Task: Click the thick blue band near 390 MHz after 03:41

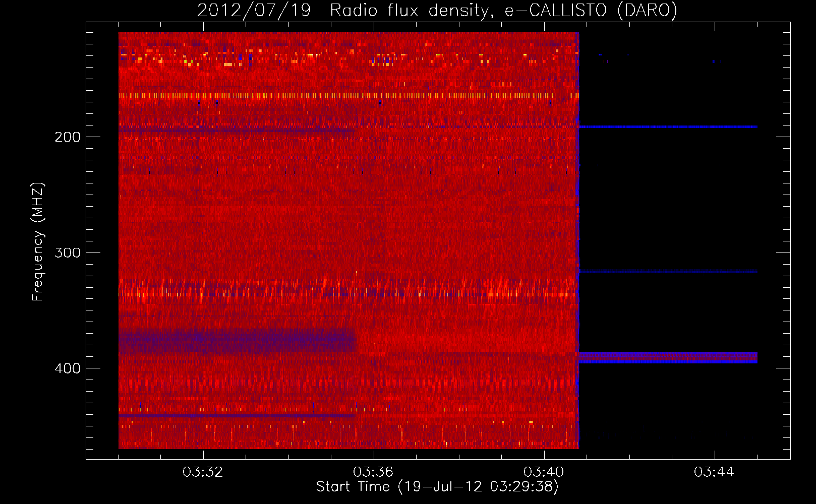Action: tap(668, 357)
